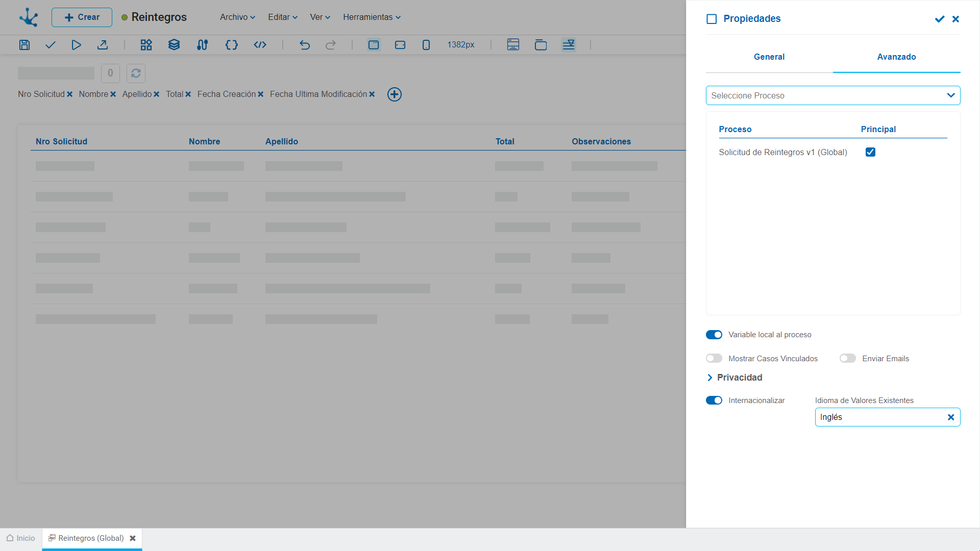
Task: Switch to the Avanzado tab
Action: click(x=896, y=57)
